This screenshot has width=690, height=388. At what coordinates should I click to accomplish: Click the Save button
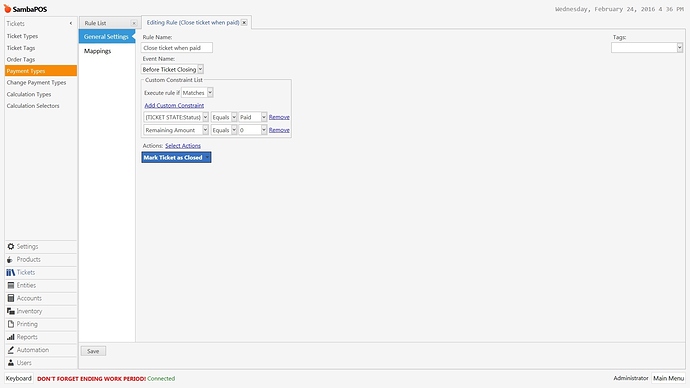point(93,351)
